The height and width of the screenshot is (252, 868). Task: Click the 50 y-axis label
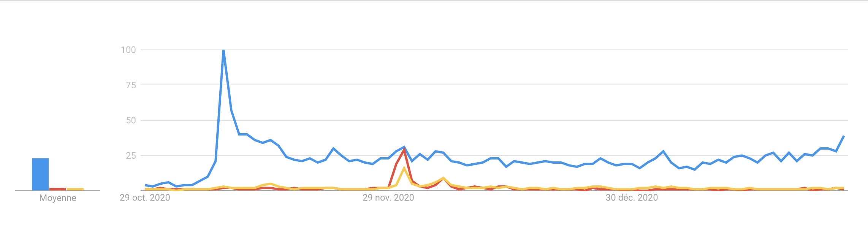(131, 120)
